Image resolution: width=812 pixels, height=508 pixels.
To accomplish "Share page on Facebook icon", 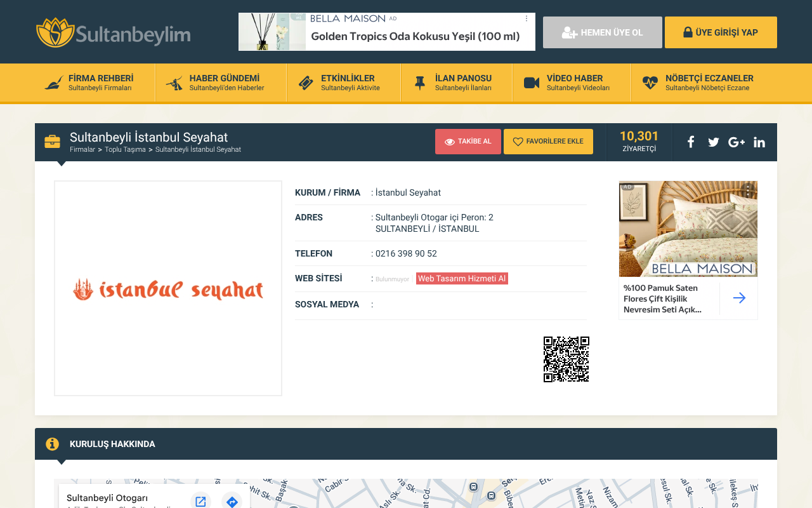I will click(x=691, y=142).
